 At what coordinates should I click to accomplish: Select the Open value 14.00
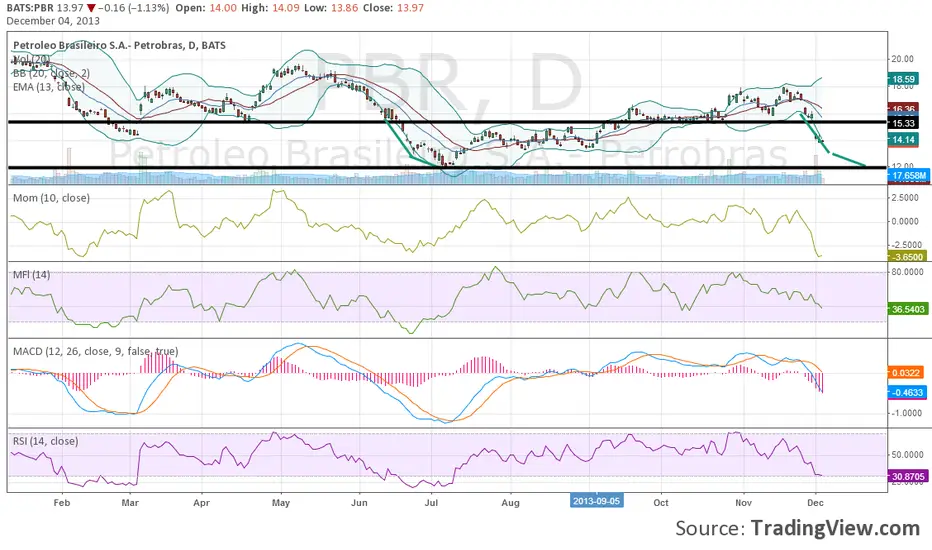(x=223, y=8)
